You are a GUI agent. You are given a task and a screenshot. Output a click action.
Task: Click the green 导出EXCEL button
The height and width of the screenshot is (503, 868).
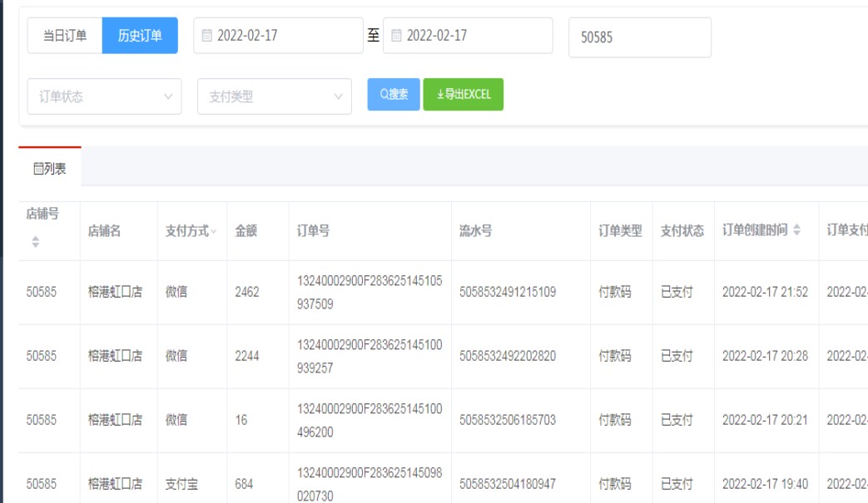tap(463, 95)
